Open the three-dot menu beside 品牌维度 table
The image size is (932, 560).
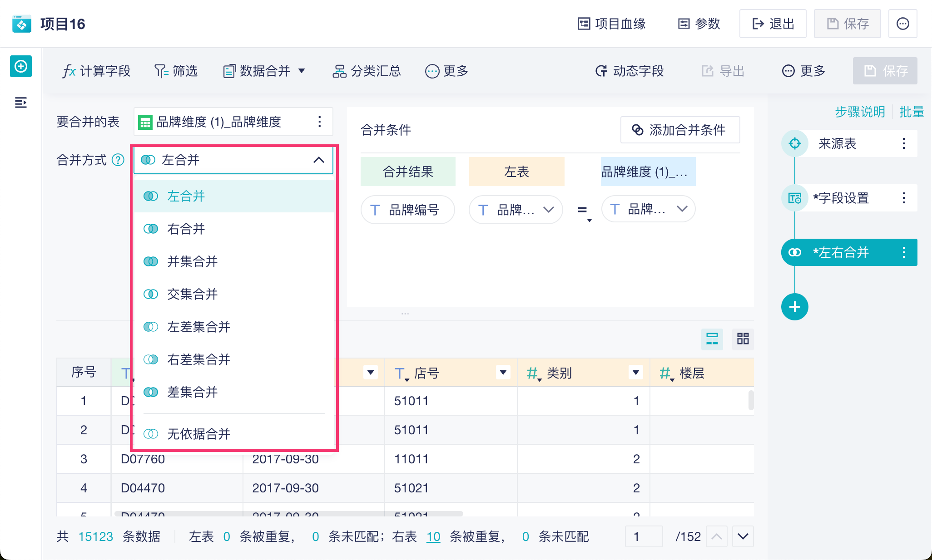(x=320, y=122)
